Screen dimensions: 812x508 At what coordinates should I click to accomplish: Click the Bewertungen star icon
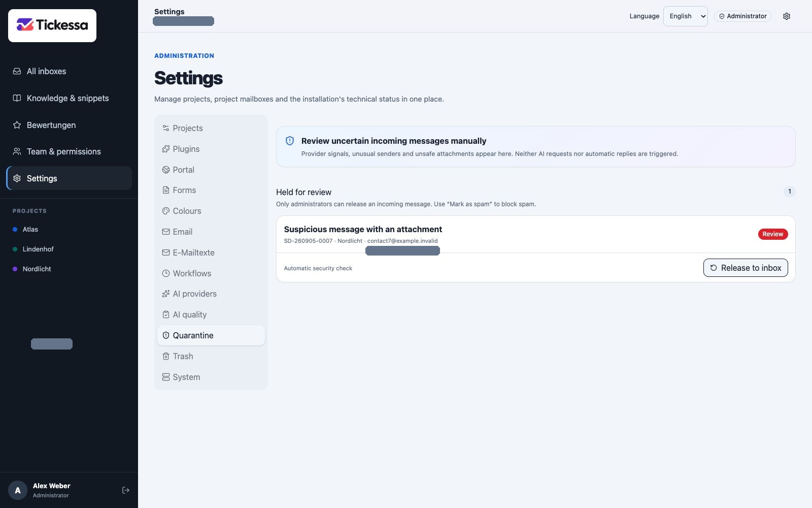(17, 125)
